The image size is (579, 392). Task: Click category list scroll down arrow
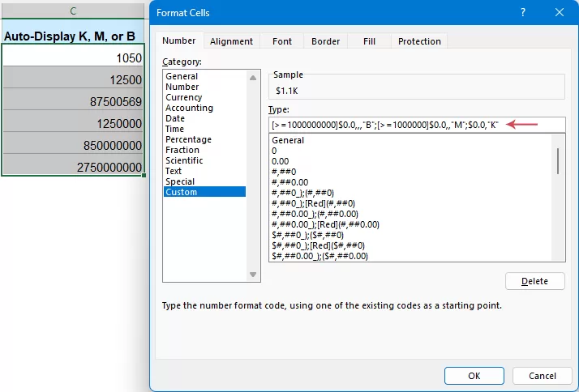[x=253, y=275]
